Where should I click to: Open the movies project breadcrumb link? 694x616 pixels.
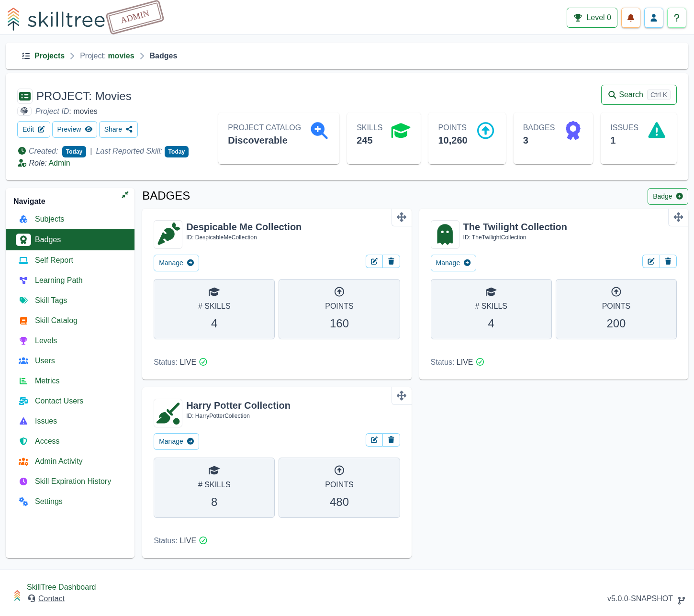point(107,56)
